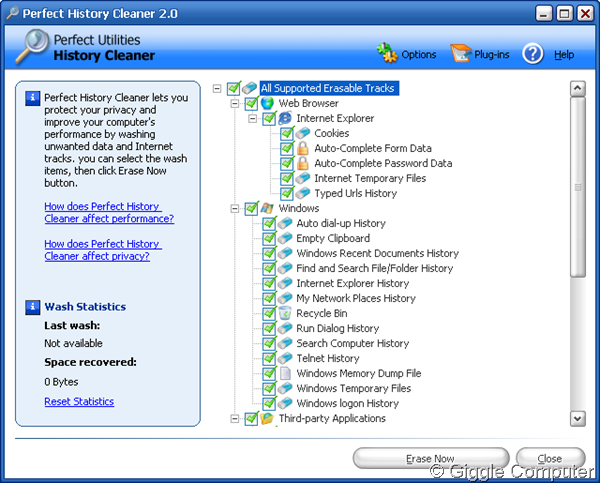Open the Help menu label
The height and width of the screenshot is (483, 600).
coord(564,55)
